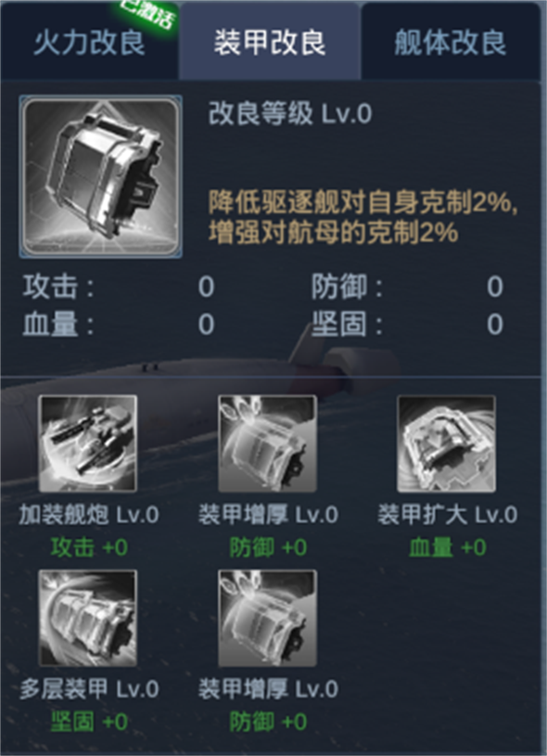
Task: Open the 舰体改良 tab
Action: click(451, 42)
